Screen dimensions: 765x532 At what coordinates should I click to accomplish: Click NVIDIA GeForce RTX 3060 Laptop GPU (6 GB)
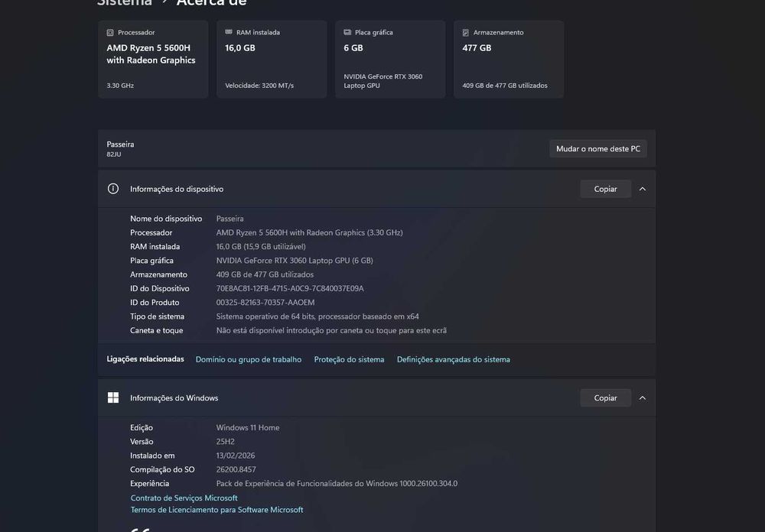tap(295, 261)
